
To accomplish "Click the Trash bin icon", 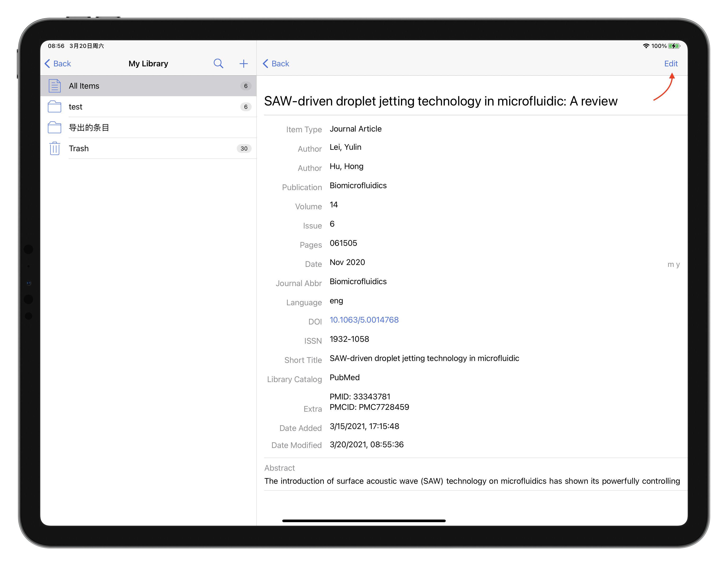I will coord(55,148).
